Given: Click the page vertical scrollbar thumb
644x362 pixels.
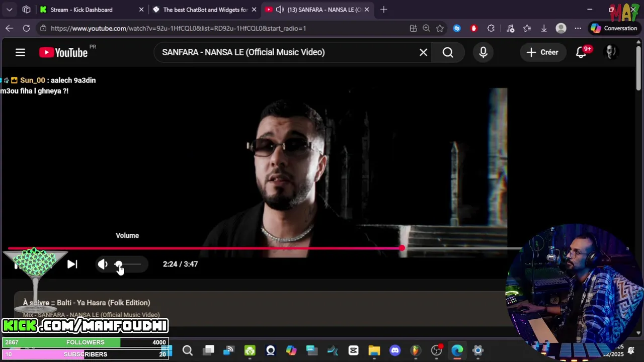Looking at the screenshot, I should tap(638, 67).
